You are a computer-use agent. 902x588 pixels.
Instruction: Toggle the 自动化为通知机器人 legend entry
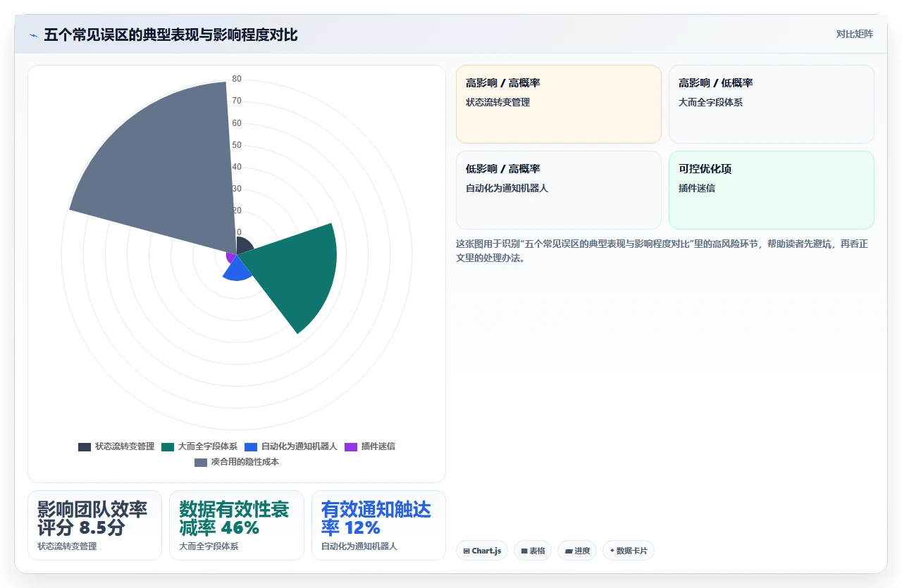[x=291, y=446]
